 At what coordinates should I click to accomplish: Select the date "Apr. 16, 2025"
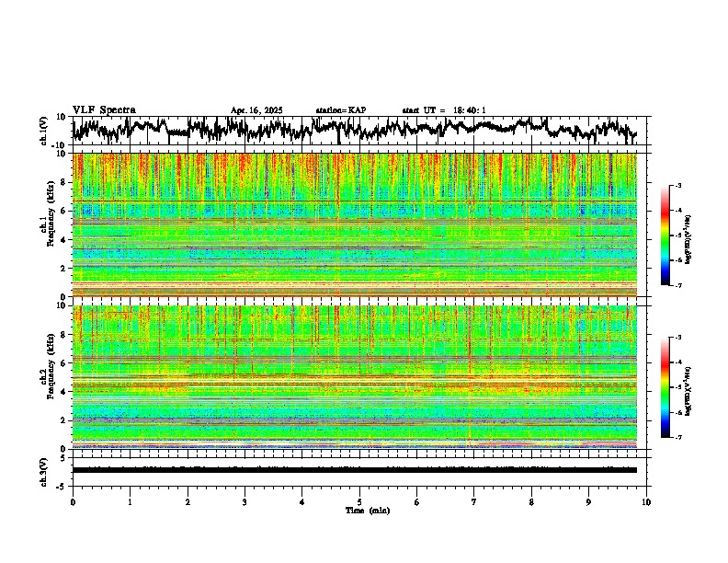click(256, 110)
